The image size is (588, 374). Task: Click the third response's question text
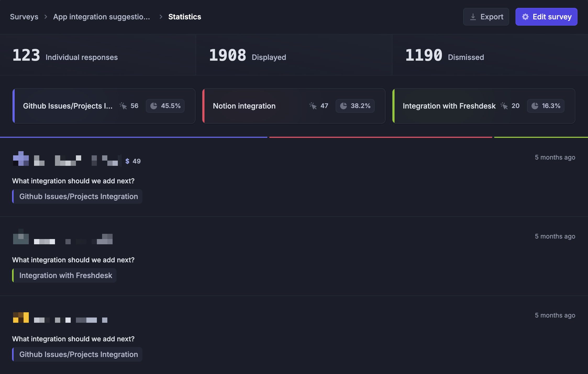tap(73, 339)
